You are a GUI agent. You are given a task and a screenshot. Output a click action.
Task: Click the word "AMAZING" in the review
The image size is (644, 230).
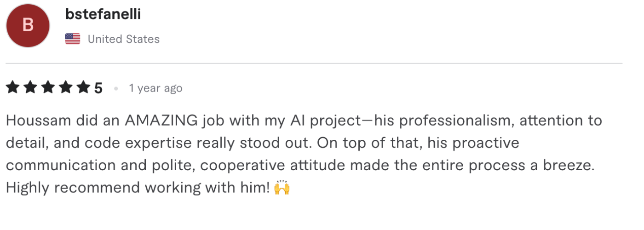tap(161, 121)
